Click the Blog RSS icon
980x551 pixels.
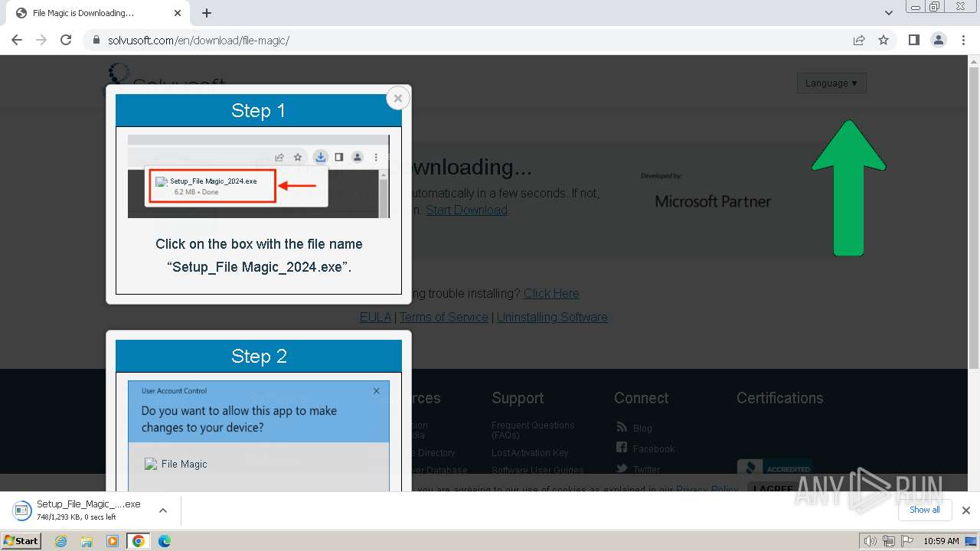point(622,427)
